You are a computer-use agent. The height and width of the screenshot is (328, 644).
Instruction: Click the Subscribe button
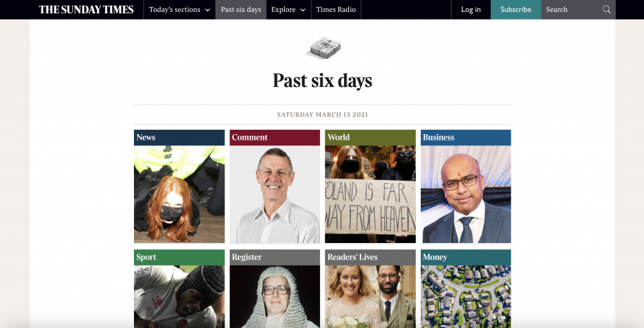tap(516, 9)
